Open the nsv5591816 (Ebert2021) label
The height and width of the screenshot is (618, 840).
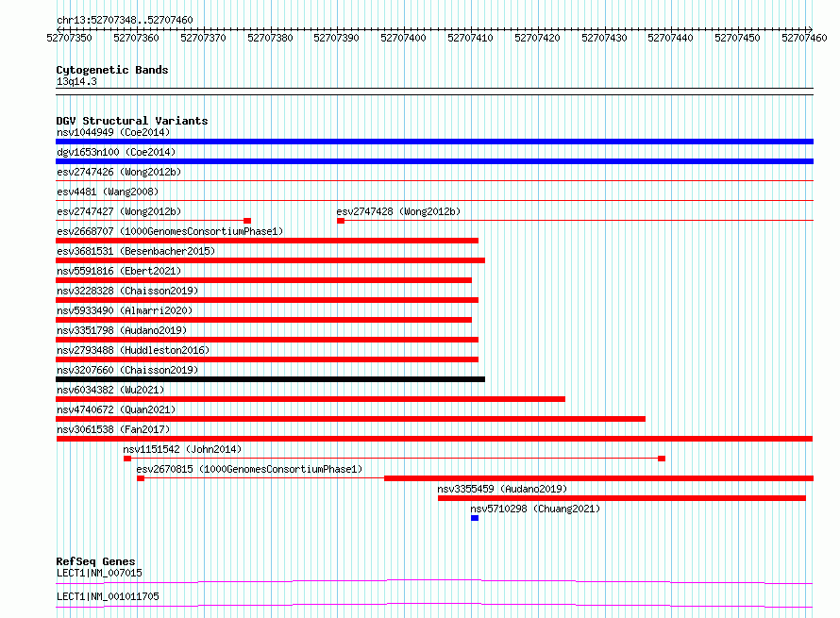(119, 271)
